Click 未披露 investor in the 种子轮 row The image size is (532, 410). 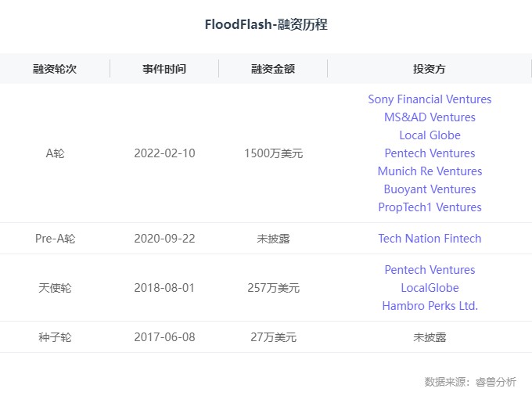(x=430, y=338)
